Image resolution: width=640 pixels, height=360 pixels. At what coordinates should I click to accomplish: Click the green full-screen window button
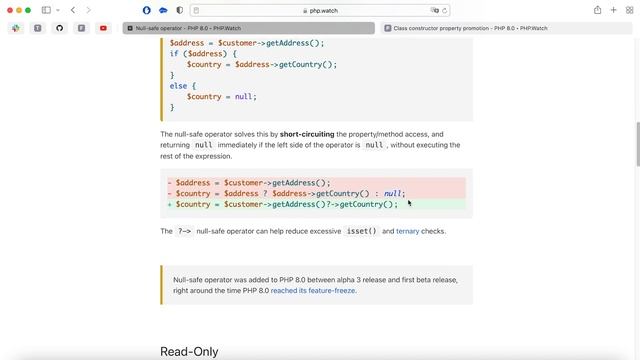(x=28, y=10)
